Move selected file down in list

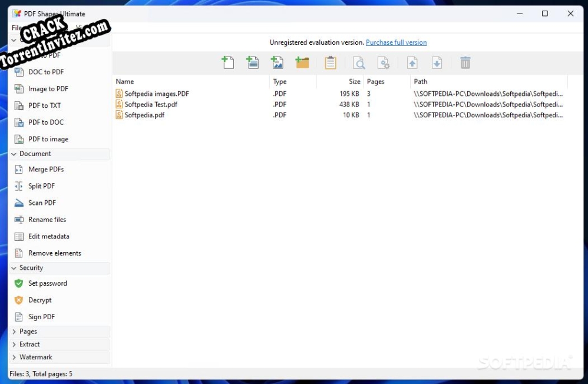(x=436, y=62)
